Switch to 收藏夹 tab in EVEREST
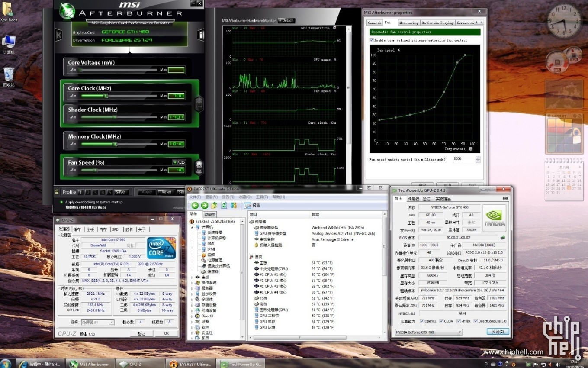This screenshot has width=588, height=368. click(209, 214)
